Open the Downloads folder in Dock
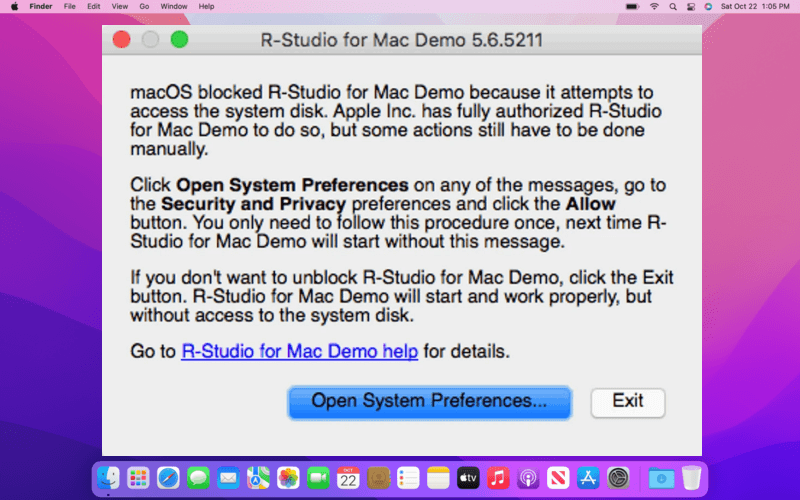 [x=661, y=479]
